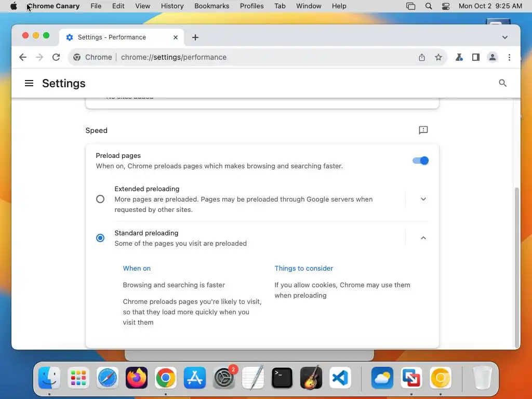This screenshot has height=399, width=532.
Task: Open Visual Studio Code from the Dock
Action: click(340, 378)
